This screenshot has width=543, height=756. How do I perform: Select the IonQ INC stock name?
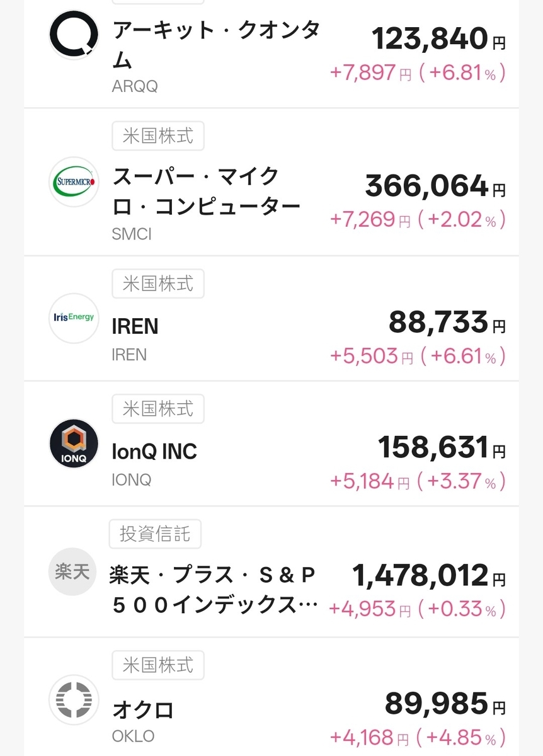[154, 452]
